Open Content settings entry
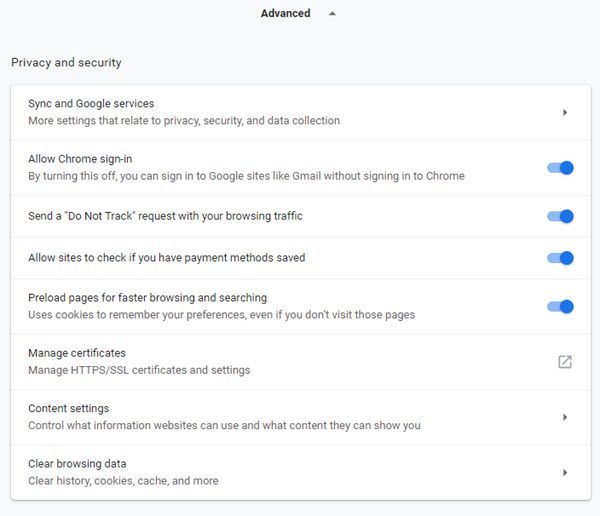Screen dimensions: 600x516 (301, 417)
